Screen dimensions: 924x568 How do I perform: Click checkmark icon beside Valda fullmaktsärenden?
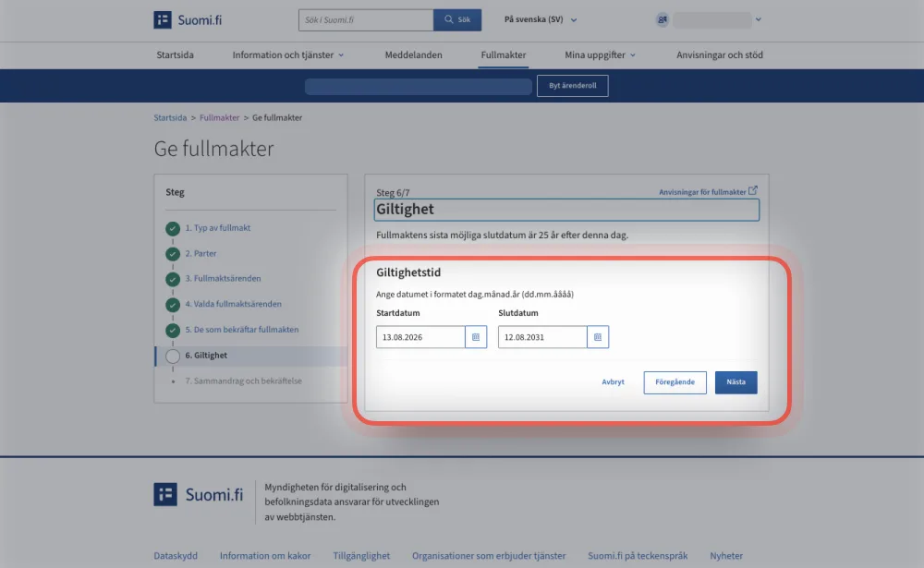(173, 305)
